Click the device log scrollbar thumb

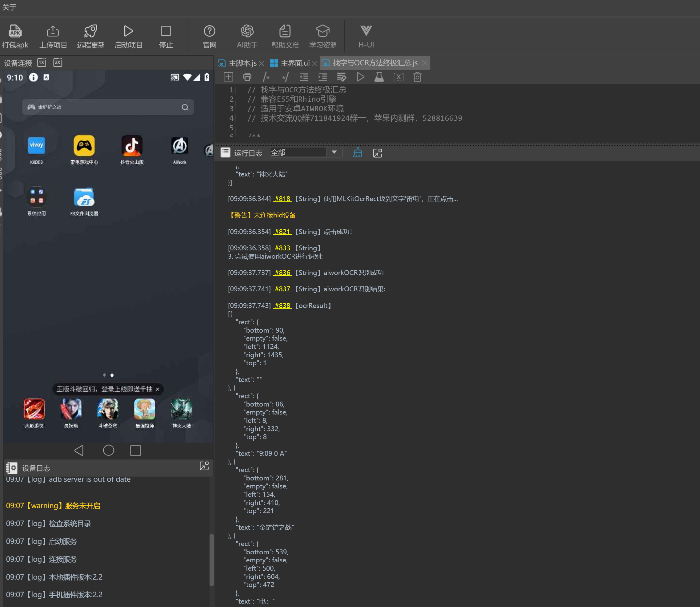(212, 560)
